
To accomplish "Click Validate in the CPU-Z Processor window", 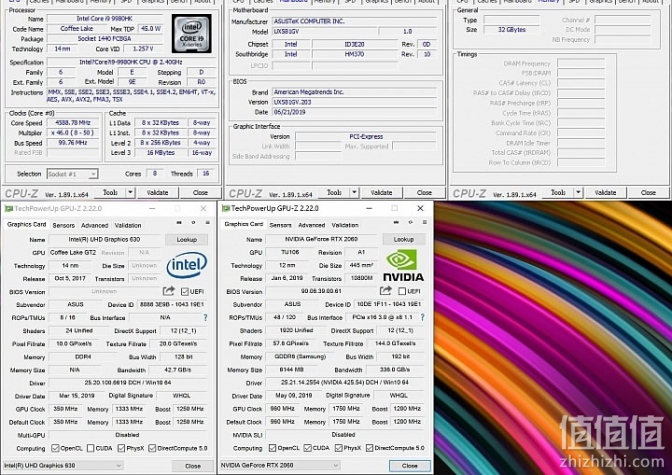I will coord(157,192).
